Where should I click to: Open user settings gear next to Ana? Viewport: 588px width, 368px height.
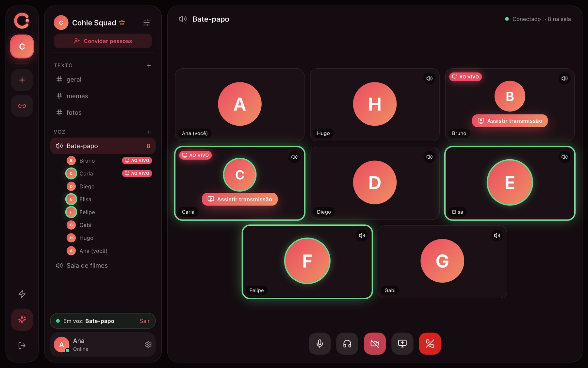[x=148, y=344]
